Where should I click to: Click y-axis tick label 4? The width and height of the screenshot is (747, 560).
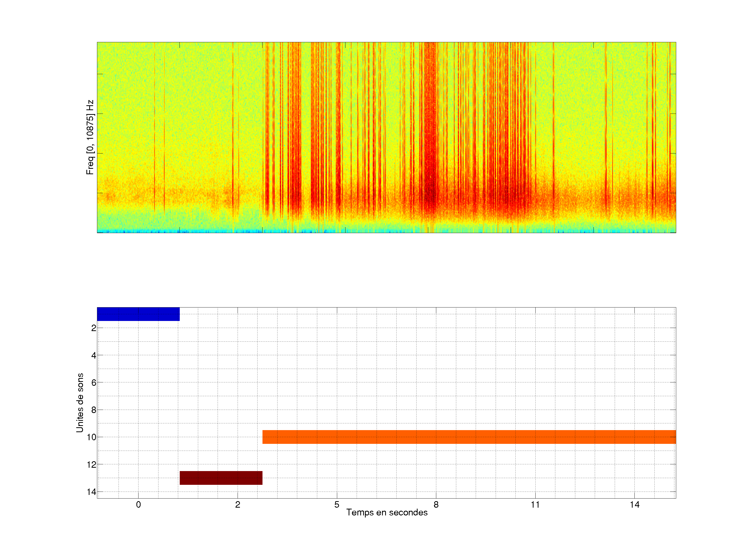(x=94, y=355)
